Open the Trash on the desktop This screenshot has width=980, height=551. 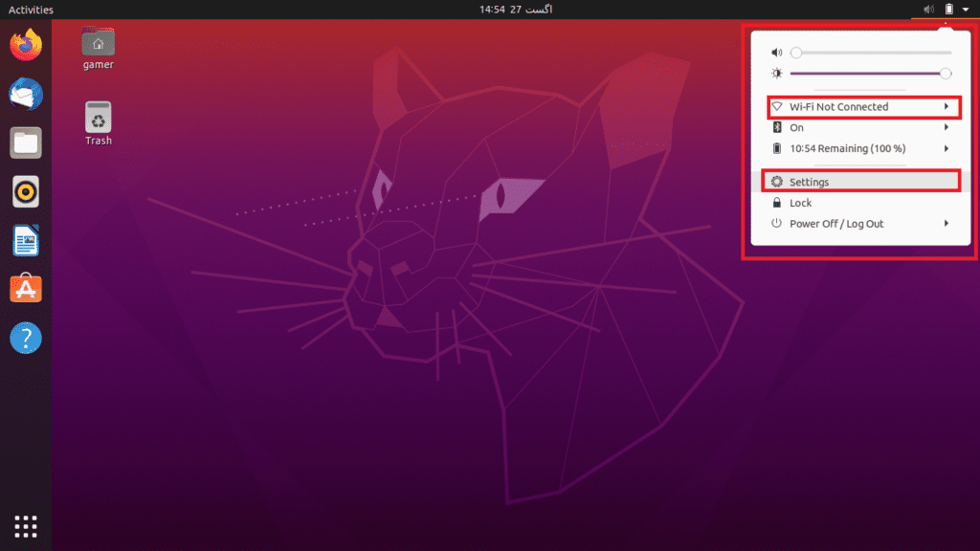(97, 118)
